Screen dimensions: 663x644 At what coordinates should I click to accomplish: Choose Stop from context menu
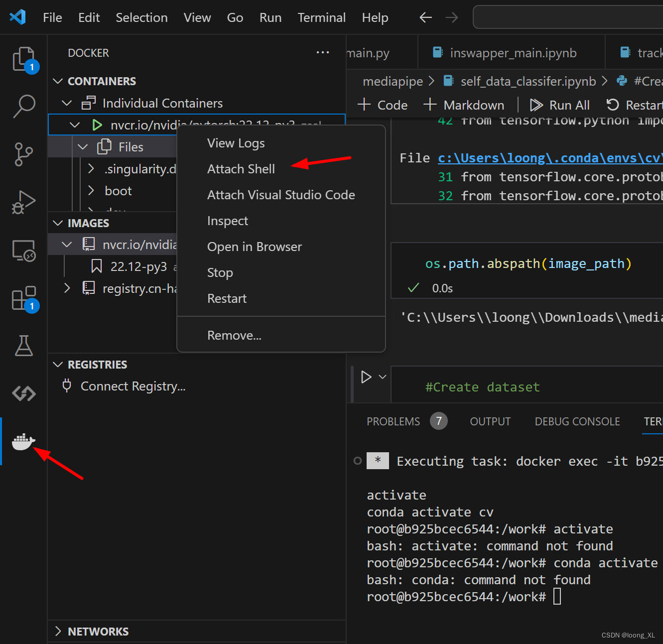pyautogui.click(x=281, y=272)
